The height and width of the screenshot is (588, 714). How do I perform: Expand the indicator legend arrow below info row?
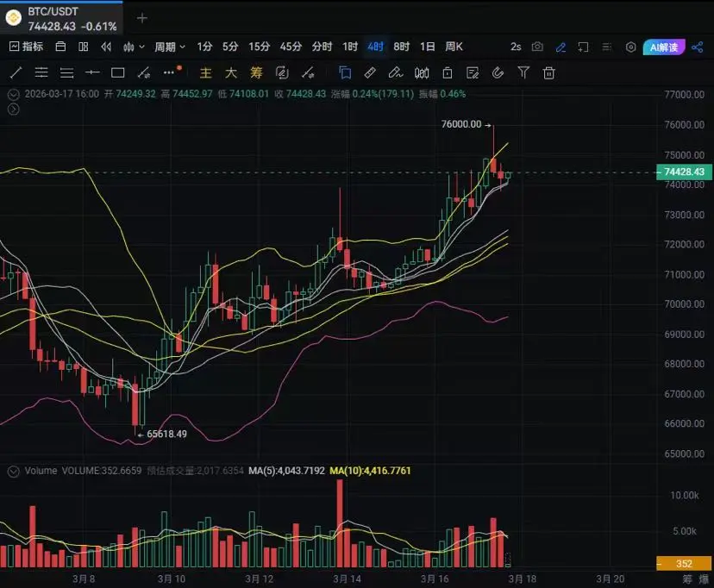tap(14, 109)
